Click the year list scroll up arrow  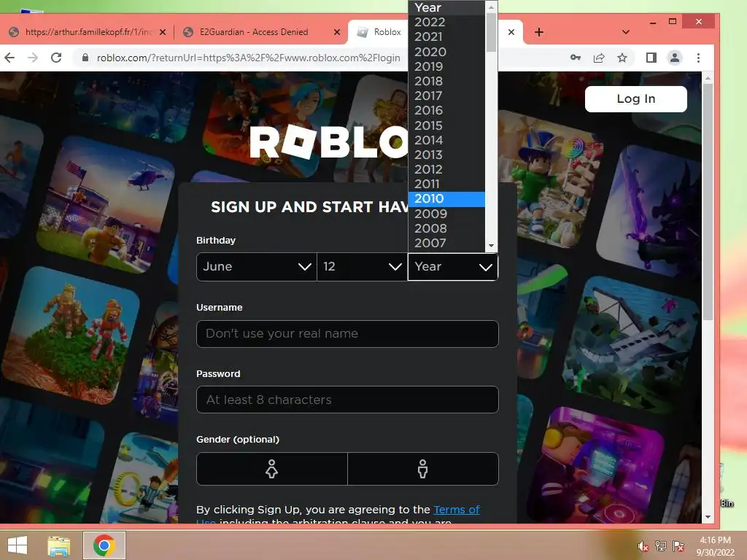[491, 7]
